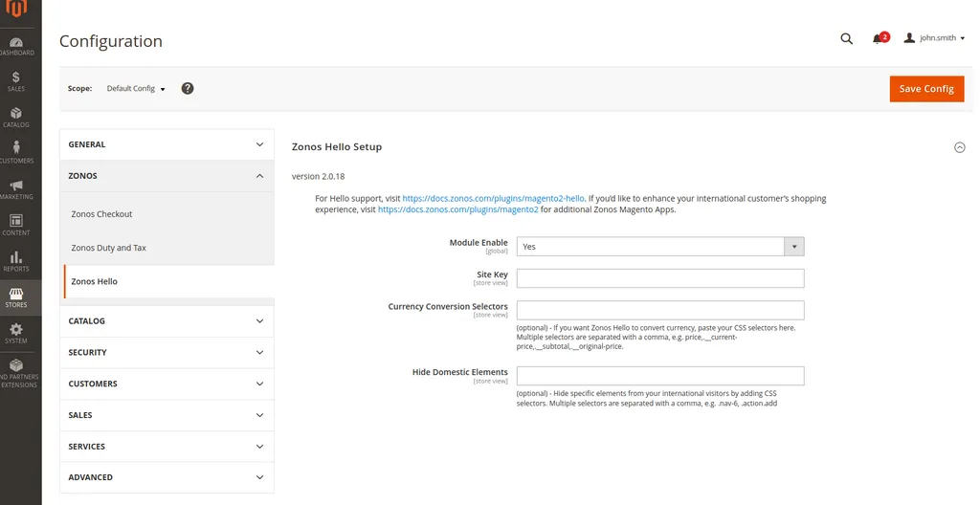Open the Sales sidebar icon
This screenshot has height=505, width=980.
(16, 82)
